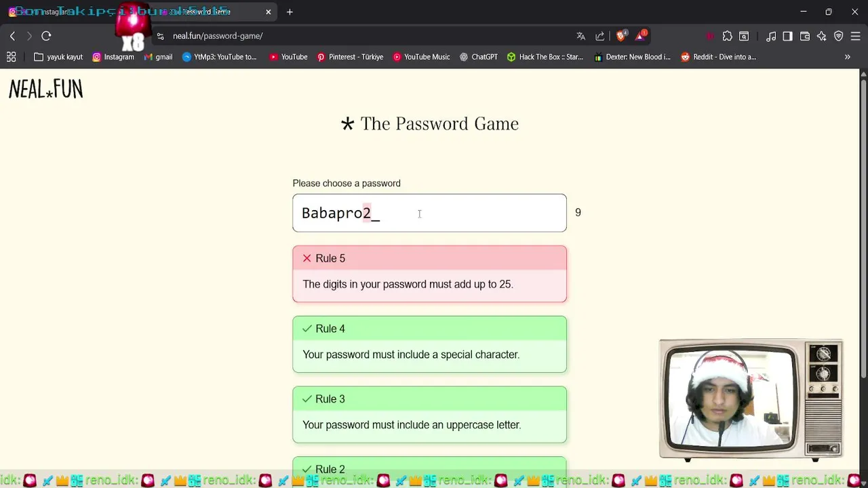Open the site settings icon in address bar
Viewport: 868px width, 488px height.
pos(160,36)
